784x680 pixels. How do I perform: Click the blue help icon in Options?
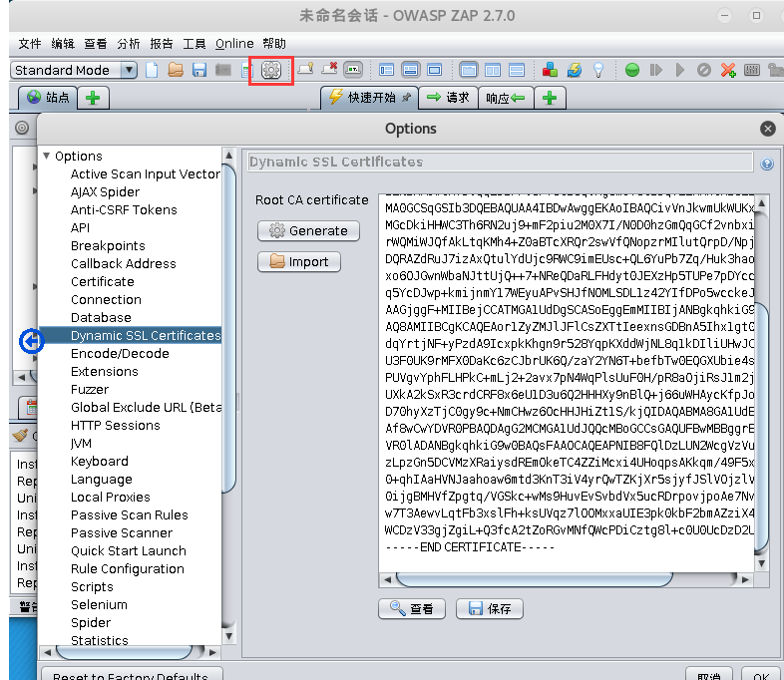tap(766, 164)
